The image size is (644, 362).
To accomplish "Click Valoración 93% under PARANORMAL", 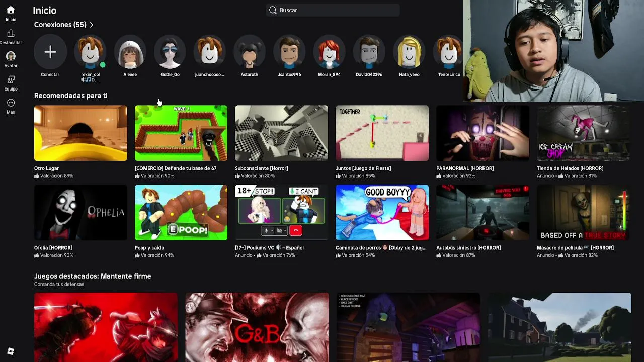I will click(456, 176).
